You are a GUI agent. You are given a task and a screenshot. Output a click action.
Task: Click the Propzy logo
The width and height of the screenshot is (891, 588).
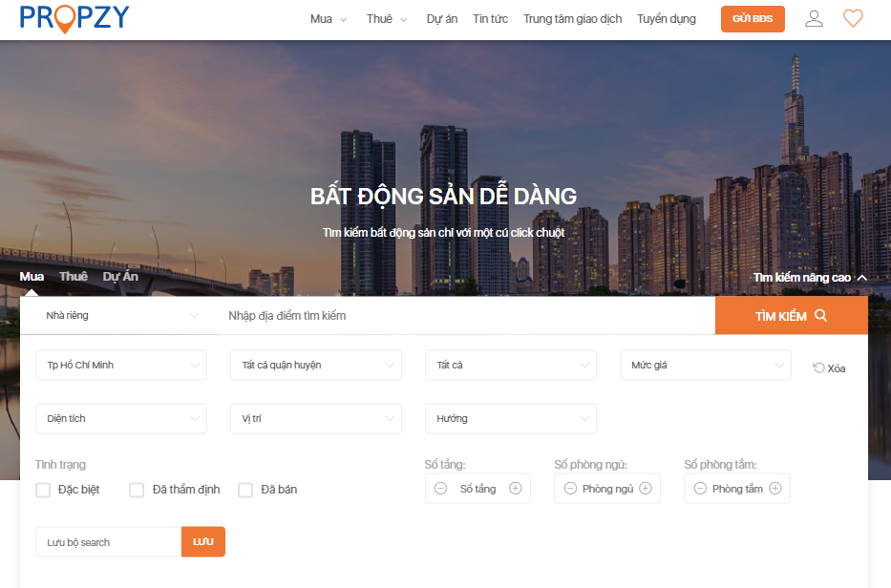pyautogui.click(x=74, y=17)
